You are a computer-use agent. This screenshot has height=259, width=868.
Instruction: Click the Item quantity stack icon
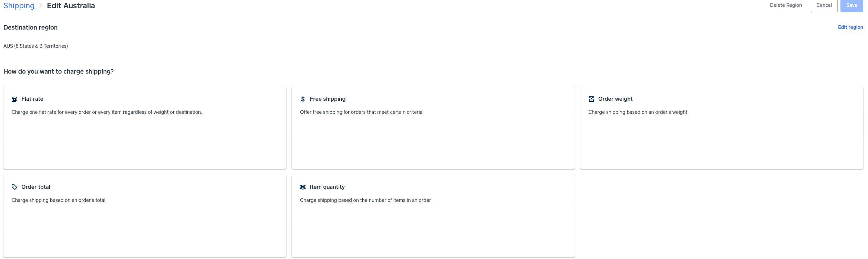[x=303, y=187]
